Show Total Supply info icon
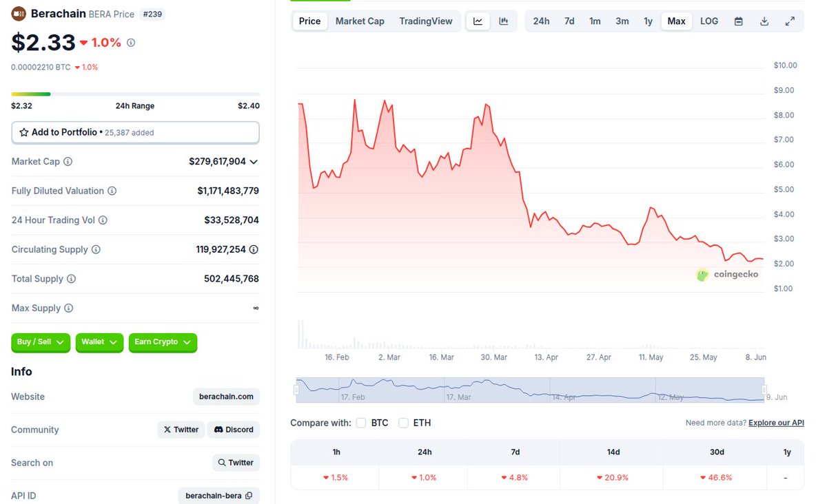Screen dimensions: 827x504 point(71,279)
